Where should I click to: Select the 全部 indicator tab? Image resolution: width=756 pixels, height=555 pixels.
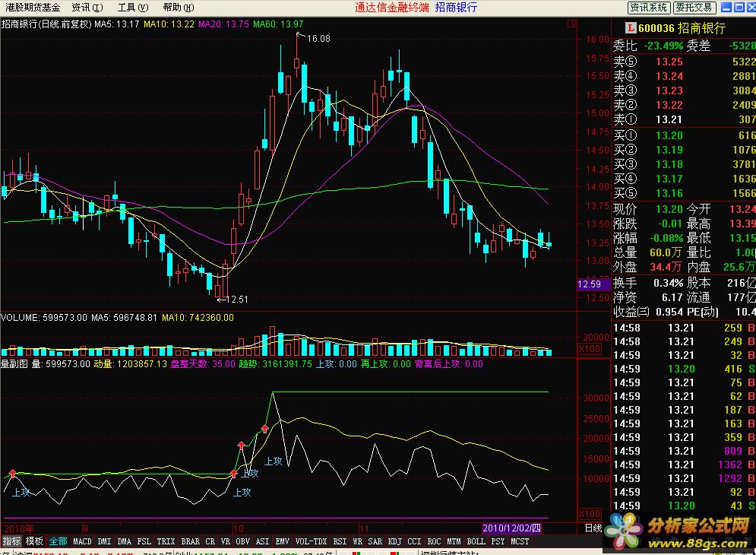(x=58, y=541)
